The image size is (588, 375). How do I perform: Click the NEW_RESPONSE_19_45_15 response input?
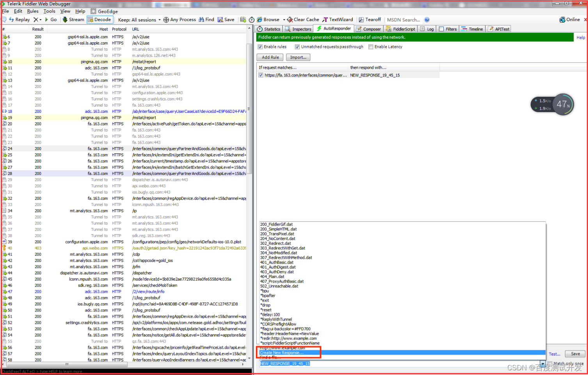pos(400,363)
